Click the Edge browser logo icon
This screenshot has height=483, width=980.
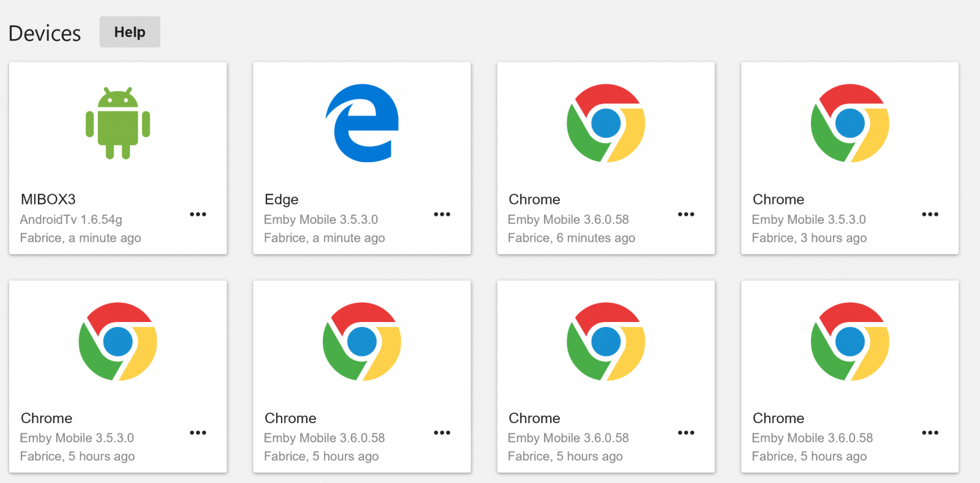[x=362, y=123]
